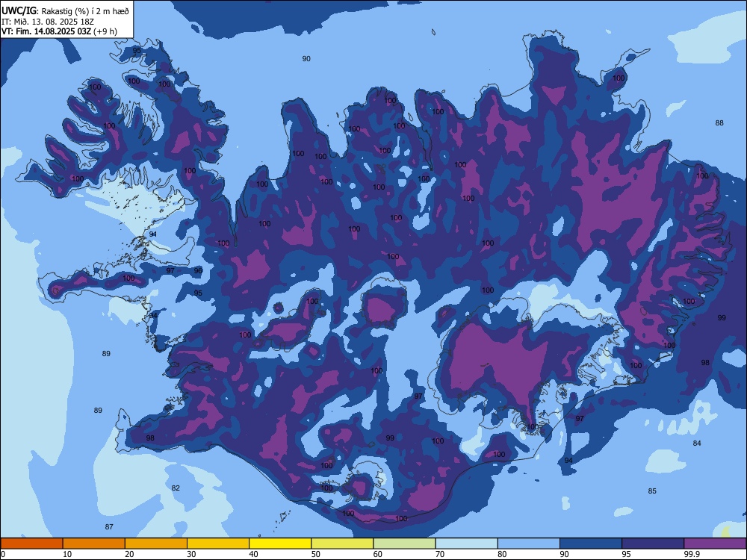Image resolution: width=747 pixels, height=560 pixels.
Task: Click the legend tick label '20'
Action: click(x=129, y=554)
